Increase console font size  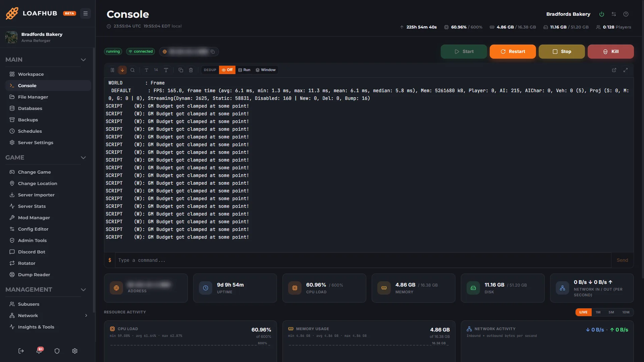tap(166, 70)
